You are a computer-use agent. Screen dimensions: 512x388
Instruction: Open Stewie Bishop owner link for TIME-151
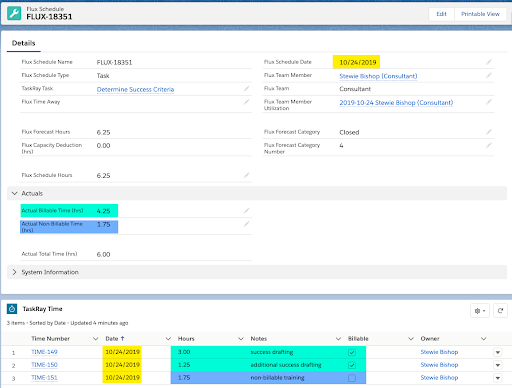pos(439,378)
